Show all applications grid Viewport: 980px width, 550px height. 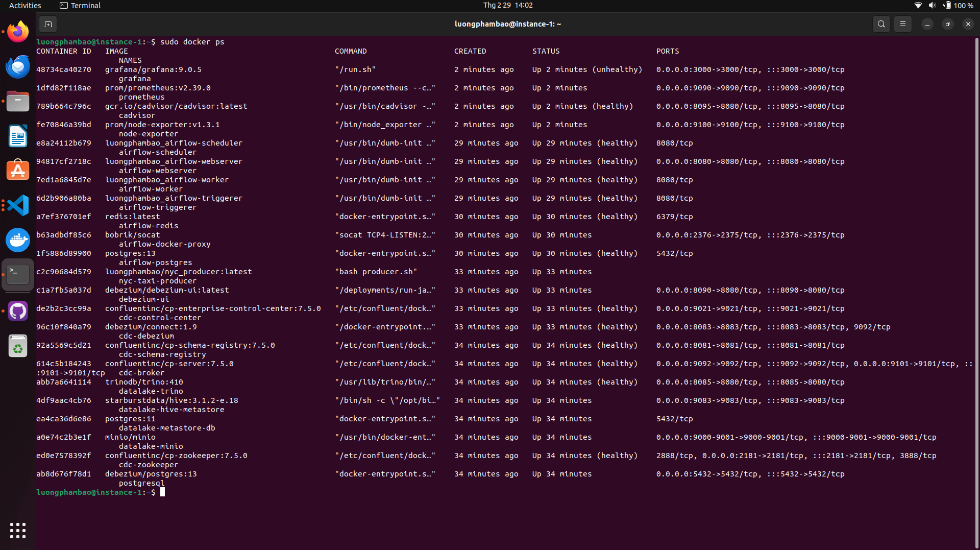click(18, 531)
